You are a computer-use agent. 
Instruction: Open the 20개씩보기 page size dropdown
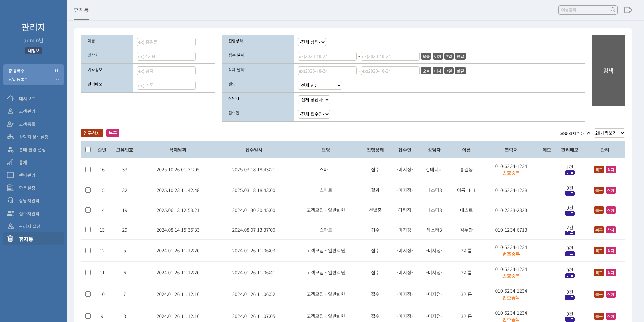point(609,133)
